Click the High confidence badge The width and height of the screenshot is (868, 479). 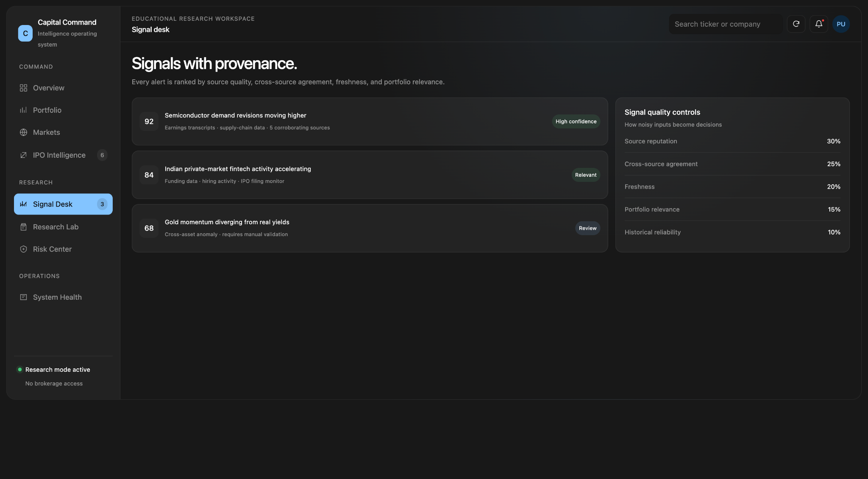tap(576, 121)
